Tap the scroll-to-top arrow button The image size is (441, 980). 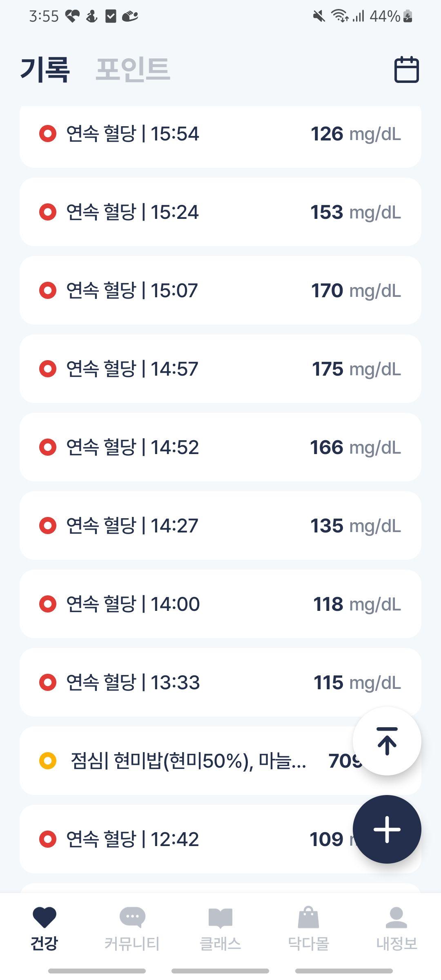click(x=387, y=741)
